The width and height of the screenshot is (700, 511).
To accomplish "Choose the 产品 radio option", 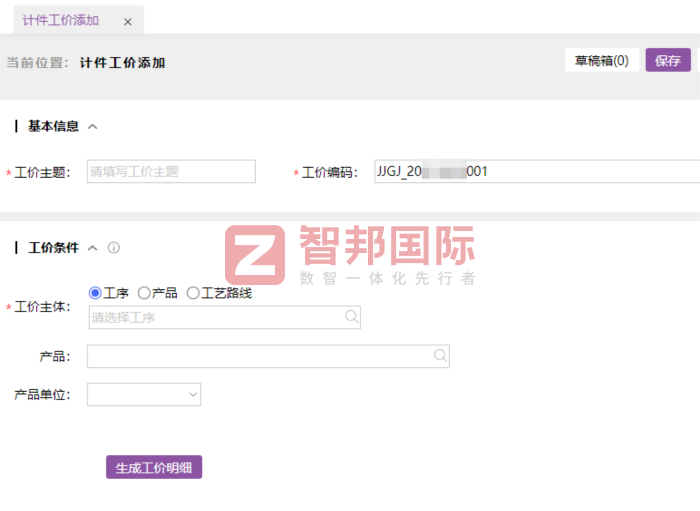I will 144,293.
